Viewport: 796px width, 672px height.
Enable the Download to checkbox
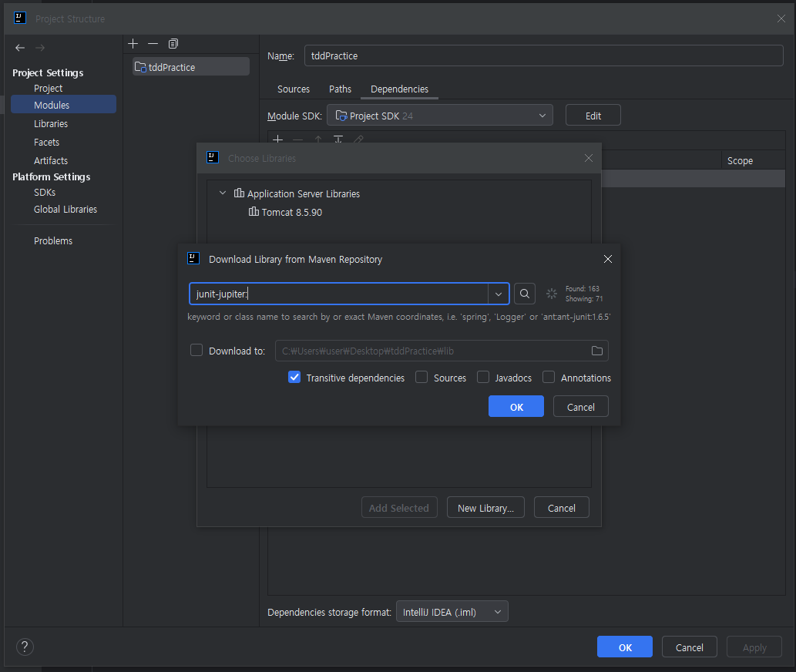196,350
